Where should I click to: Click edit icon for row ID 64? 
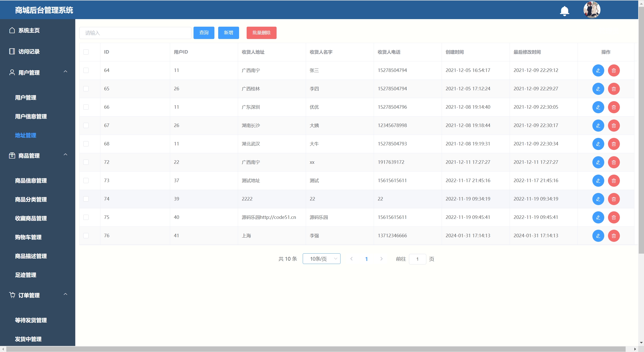(x=598, y=70)
